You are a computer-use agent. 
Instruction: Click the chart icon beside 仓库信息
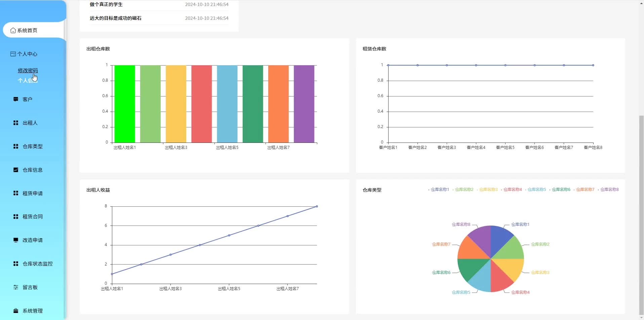16,170
